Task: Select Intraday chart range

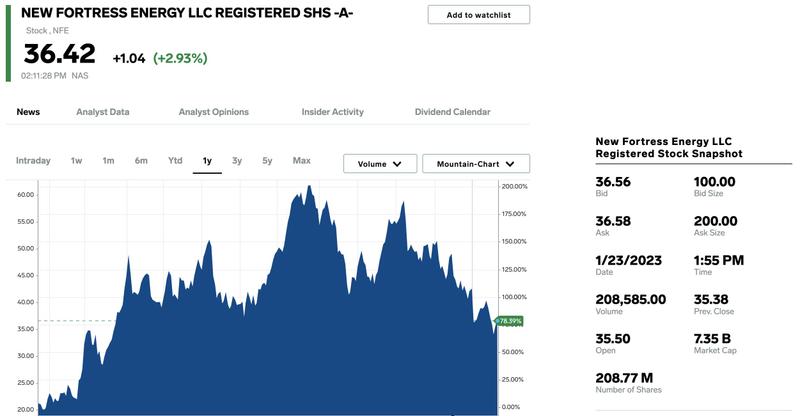Action: click(x=33, y=161)
